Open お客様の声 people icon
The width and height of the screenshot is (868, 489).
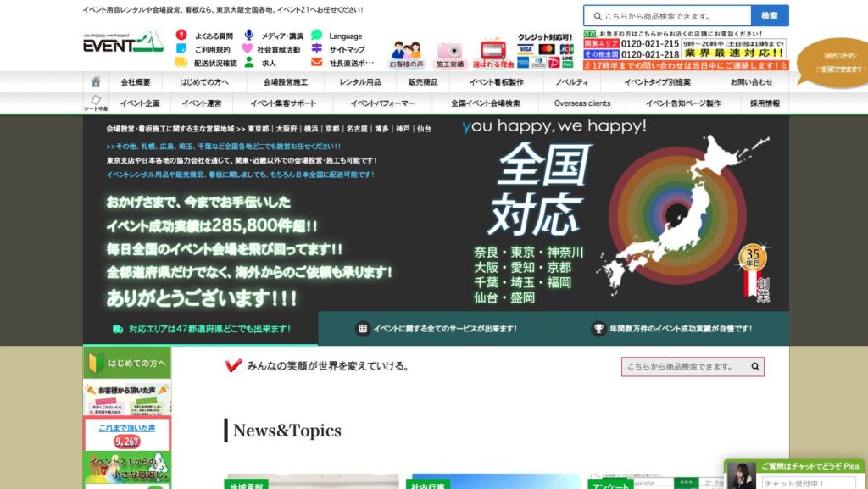click(406, 53)
